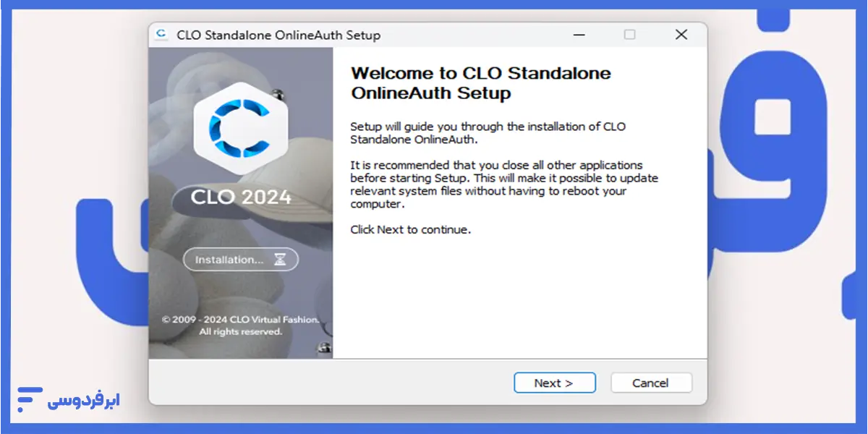868x434 pixels.
Task: Click the Next > button
Action: coord(555,383)
